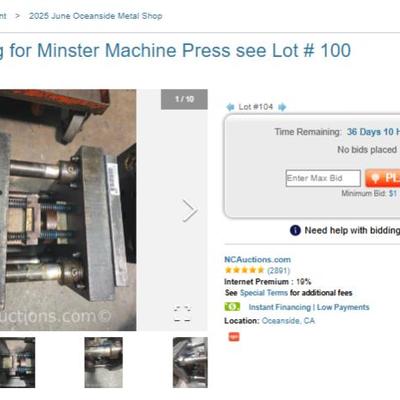Screen dimensions: 400x400
Task: Click the small red badge under Location
Action: [x=234, y=337]
